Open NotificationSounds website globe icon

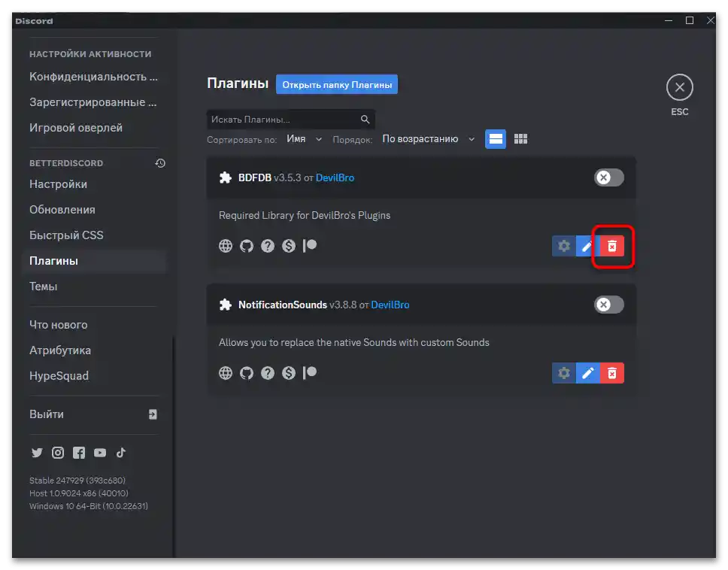point(225,373)
